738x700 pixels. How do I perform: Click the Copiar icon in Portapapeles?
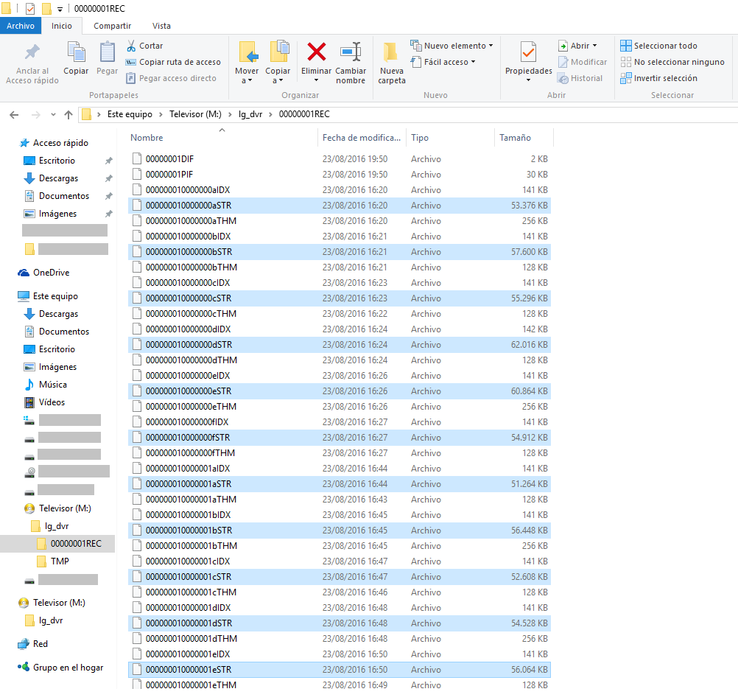[76, 53]
